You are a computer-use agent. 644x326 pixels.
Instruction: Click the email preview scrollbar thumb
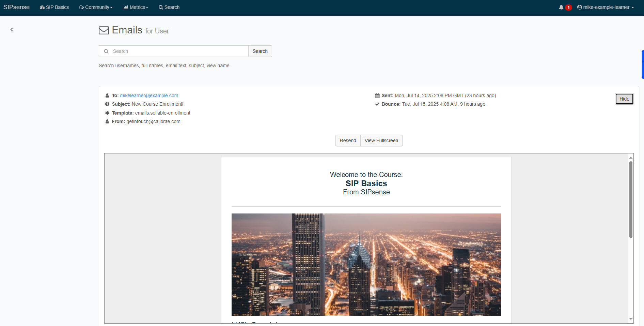[631, 199]
